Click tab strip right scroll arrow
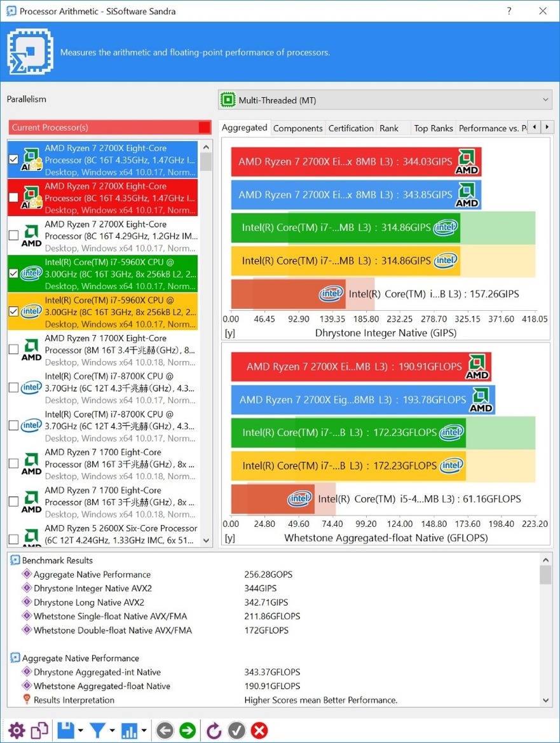 (x=547, y=127)
